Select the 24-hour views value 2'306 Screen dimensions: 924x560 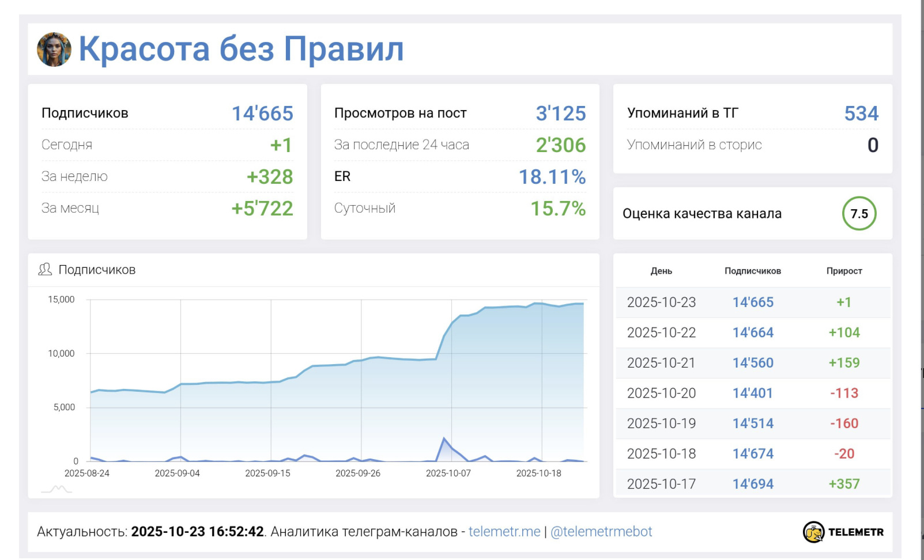click(561, 145)
